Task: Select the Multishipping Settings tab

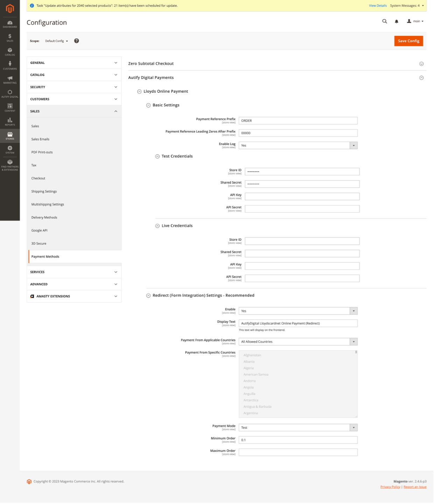Action: pyautogui.click(x=75, y=205)
